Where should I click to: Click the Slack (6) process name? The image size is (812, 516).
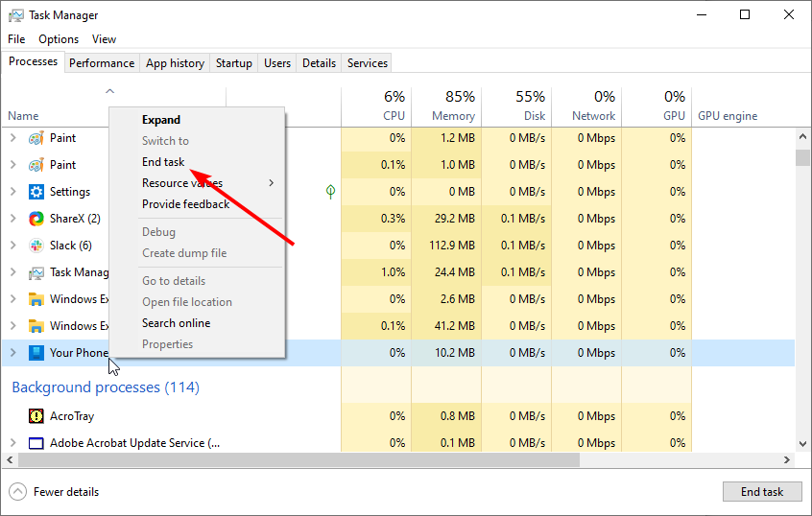point(71,246)
